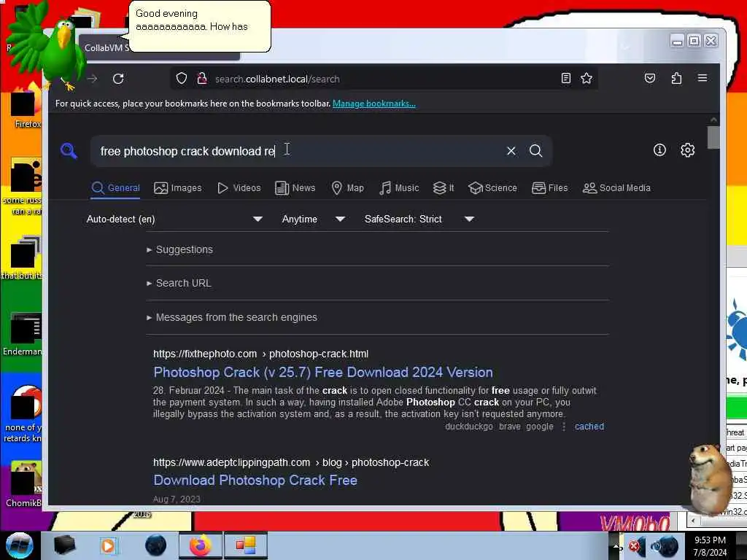Screen dimensions: 747x560
Task: Switch to the It tab
Action: 444,188
